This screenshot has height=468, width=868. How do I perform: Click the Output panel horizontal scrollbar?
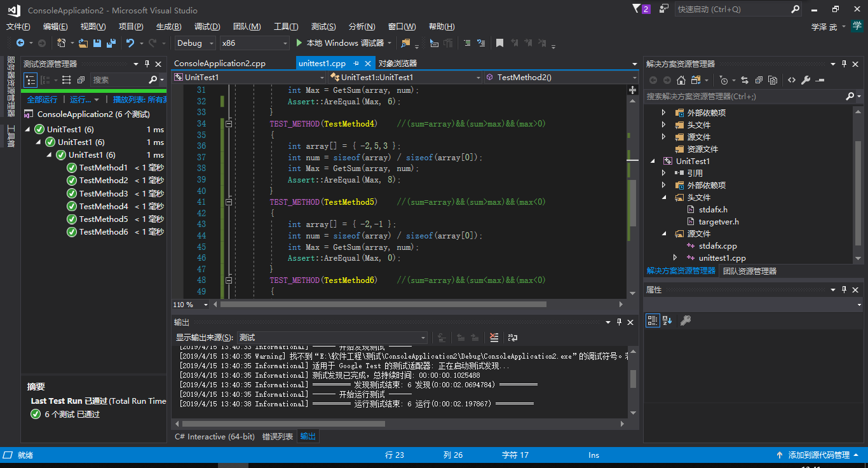283,423
